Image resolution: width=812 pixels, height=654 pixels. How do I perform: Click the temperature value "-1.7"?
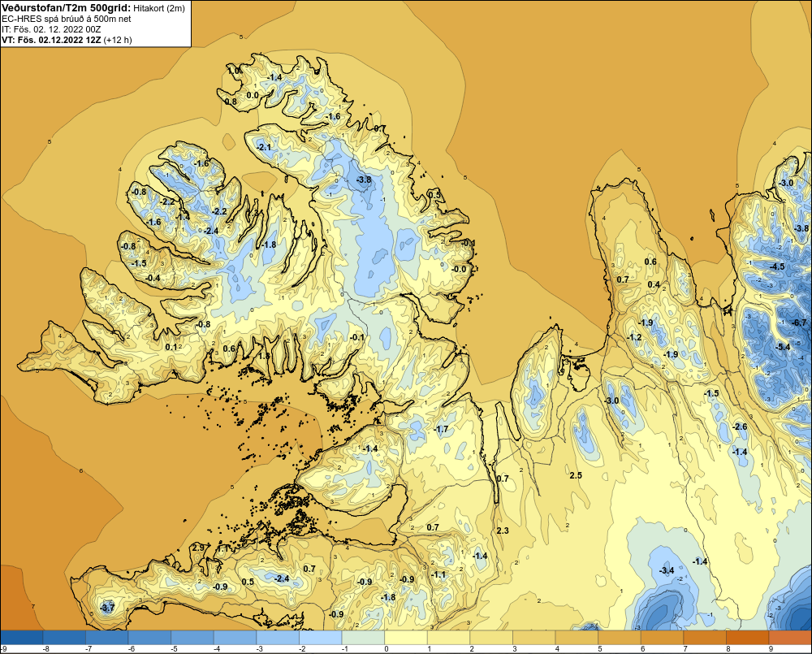pyautogui.click(x=441, y=429)
